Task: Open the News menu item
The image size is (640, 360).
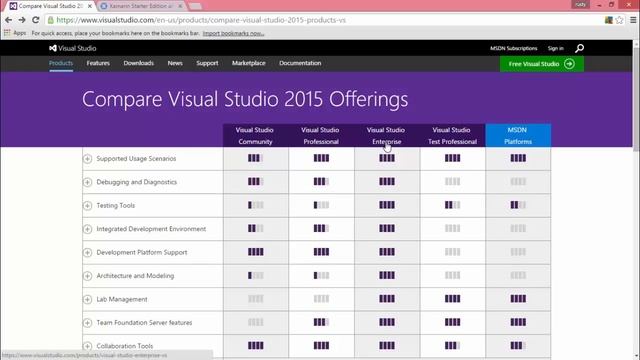Action: (x=175, y=63)
